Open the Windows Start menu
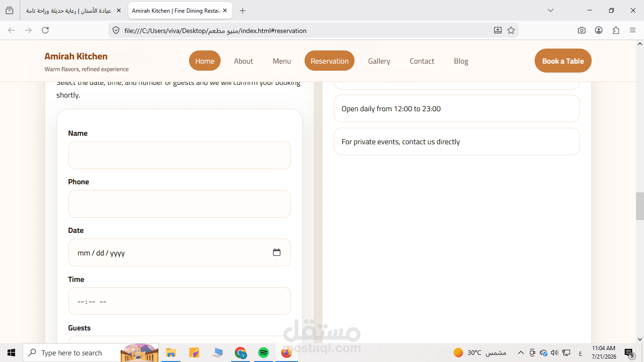644x362 pixels. tap(11, 353)
